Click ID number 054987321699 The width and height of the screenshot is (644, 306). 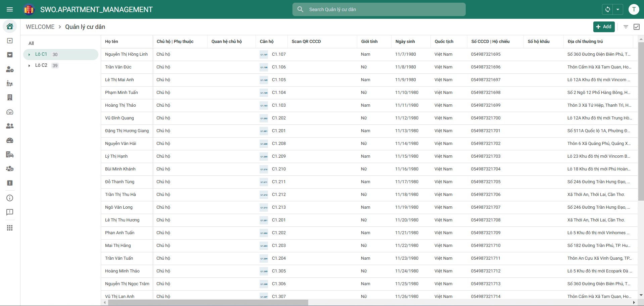[486, 105]
